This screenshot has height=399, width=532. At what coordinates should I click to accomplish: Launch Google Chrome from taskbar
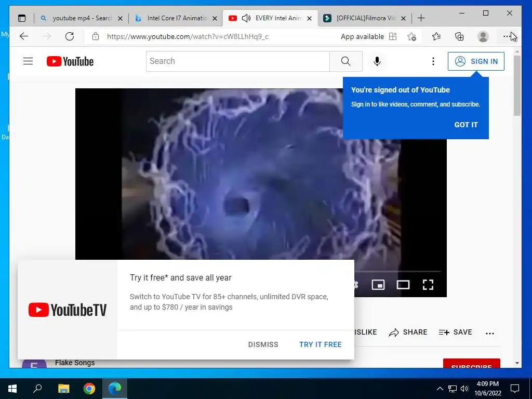coord(89,389)
